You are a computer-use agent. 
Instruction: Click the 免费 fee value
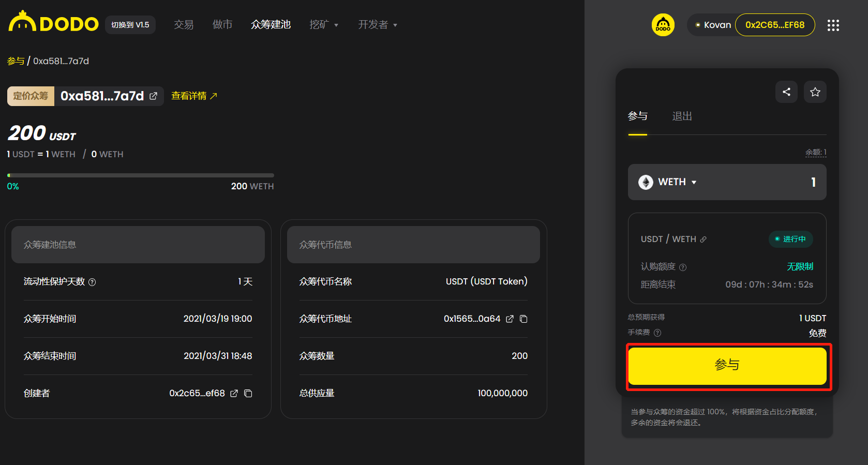(x=817, y=333)
